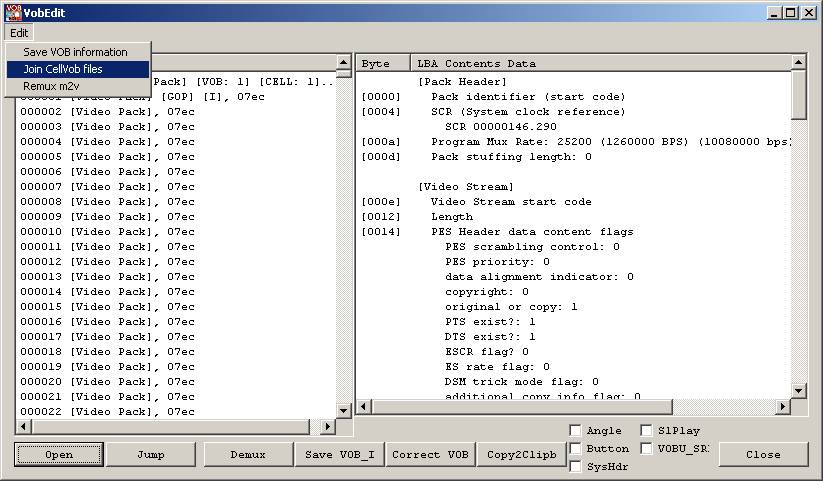
Task: Click Video Stream start code line
Action: (511, 202)
